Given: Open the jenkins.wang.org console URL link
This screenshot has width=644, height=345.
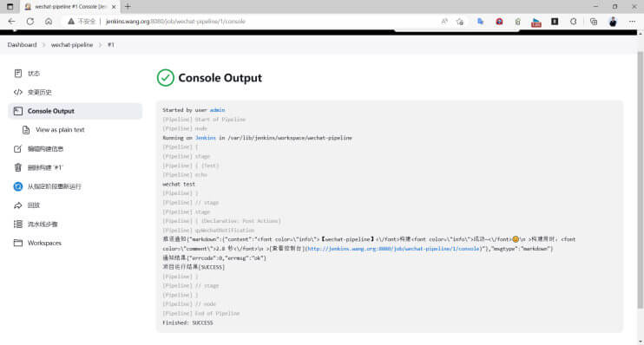Looking at the screenshot, I should click(393, 249).
